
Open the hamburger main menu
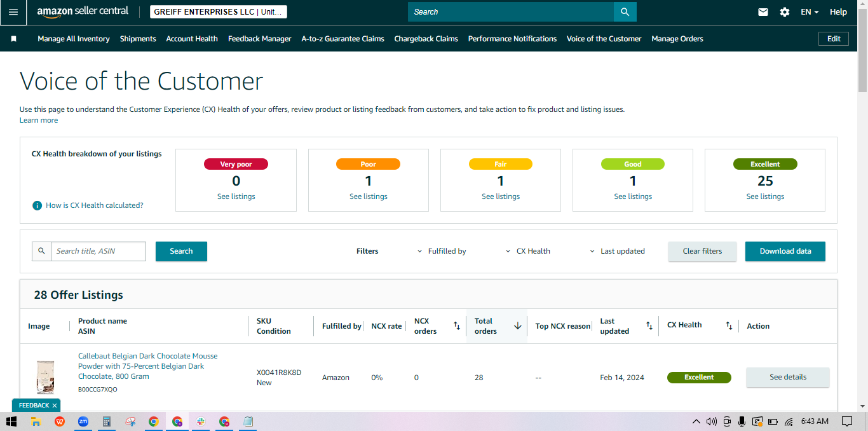13,12
